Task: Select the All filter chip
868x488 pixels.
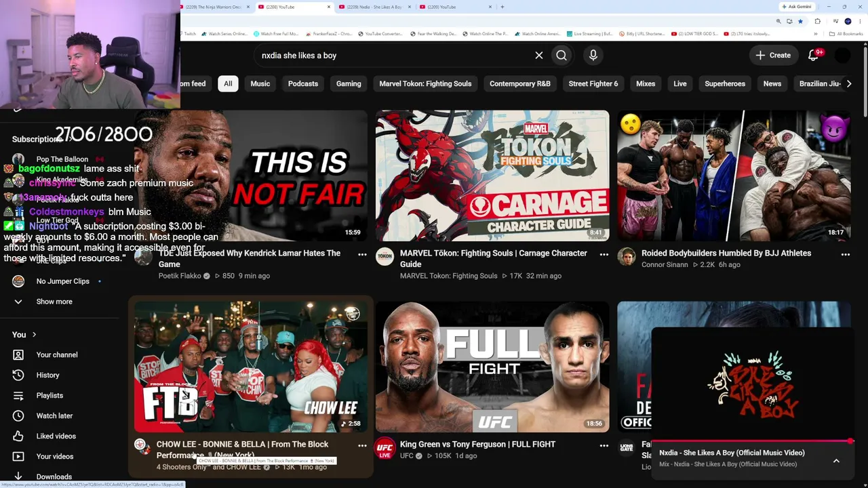Action: click(228, 84)
